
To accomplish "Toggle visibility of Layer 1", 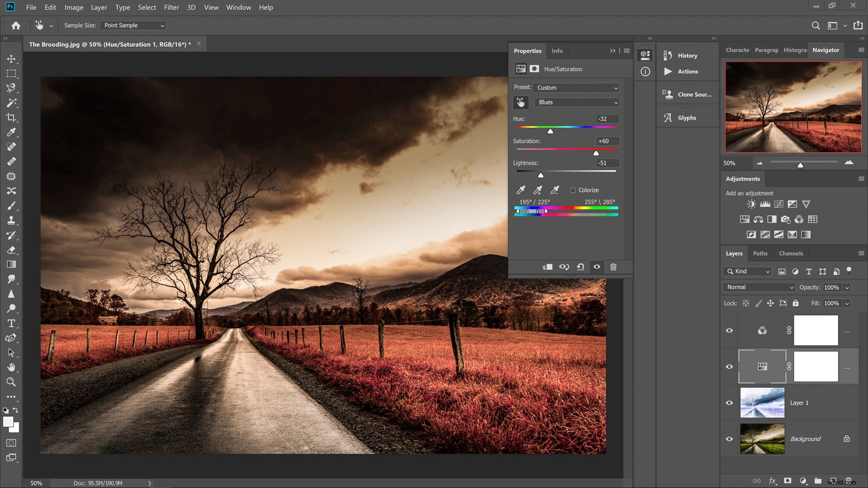I will tap(729, 402).
